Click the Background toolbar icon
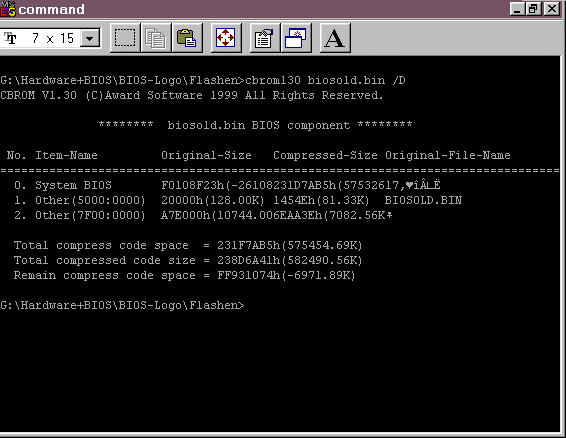The image size is (566, 438). pos(296,38)
